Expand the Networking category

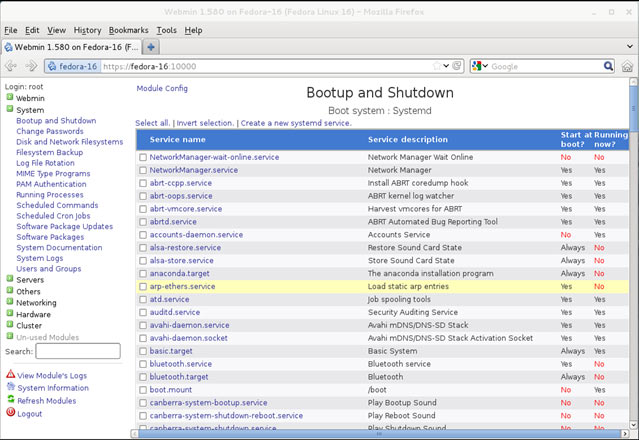pyautogui.click(x=10, y=301)
